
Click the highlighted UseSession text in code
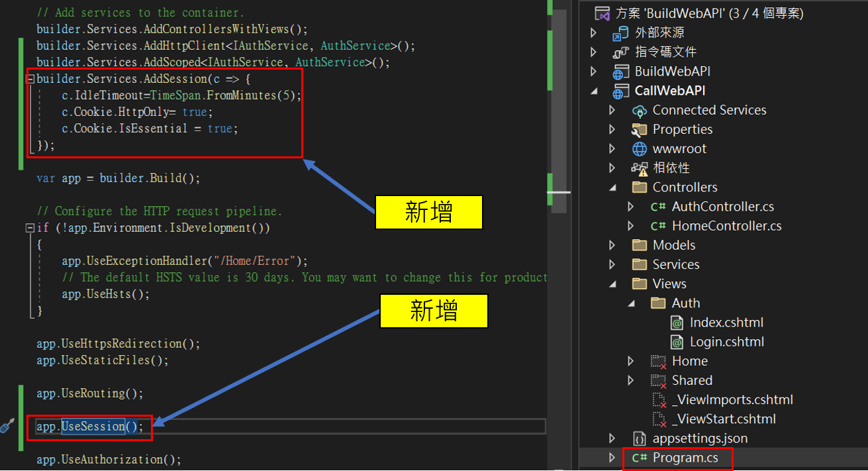pyautogui.click(x=93, y=426)
